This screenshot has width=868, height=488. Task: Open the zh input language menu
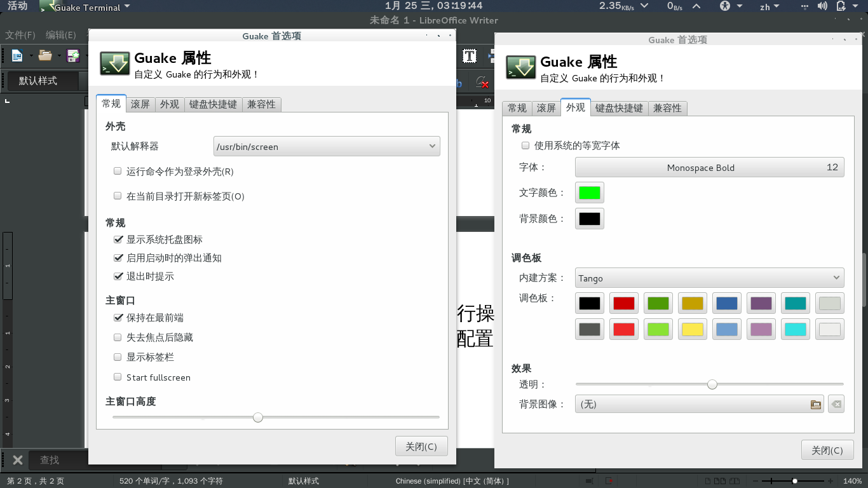point(770,6)
